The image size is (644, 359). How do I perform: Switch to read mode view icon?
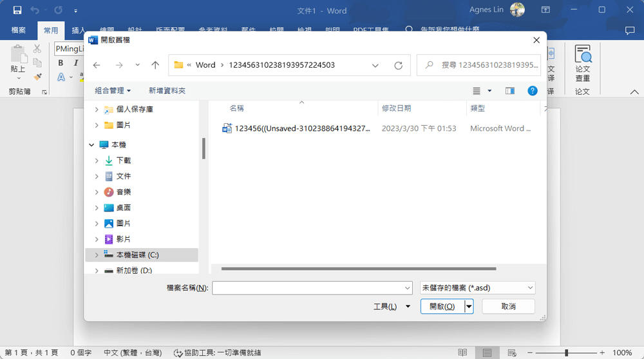(462, 353)
